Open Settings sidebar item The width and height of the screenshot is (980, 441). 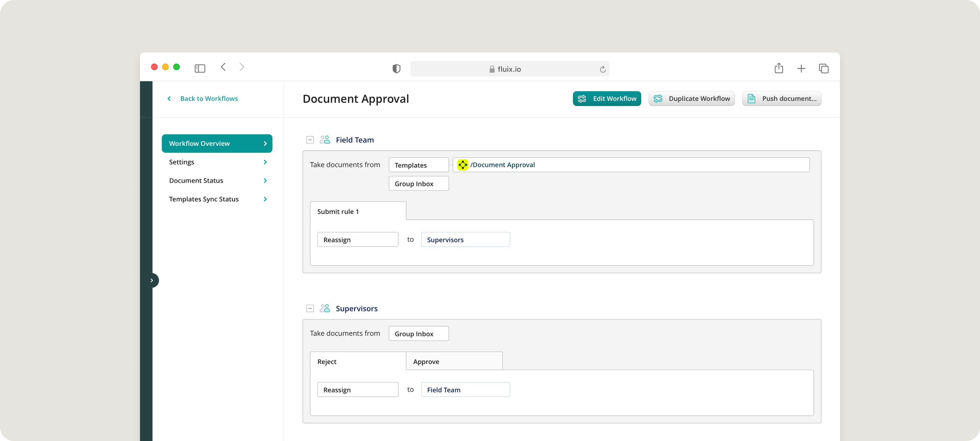(217, 162)
